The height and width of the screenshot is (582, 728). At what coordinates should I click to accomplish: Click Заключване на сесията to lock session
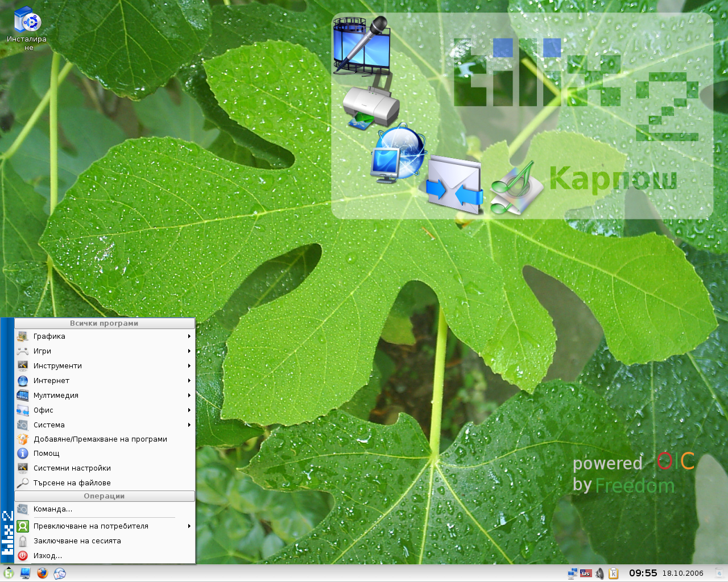click(x=77, y=541)
